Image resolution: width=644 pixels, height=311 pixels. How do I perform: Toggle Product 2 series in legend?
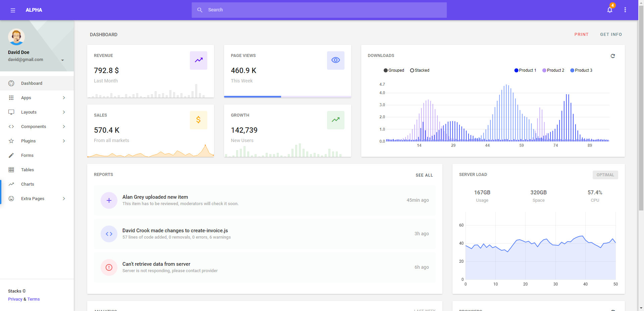(x=553, y=70)
